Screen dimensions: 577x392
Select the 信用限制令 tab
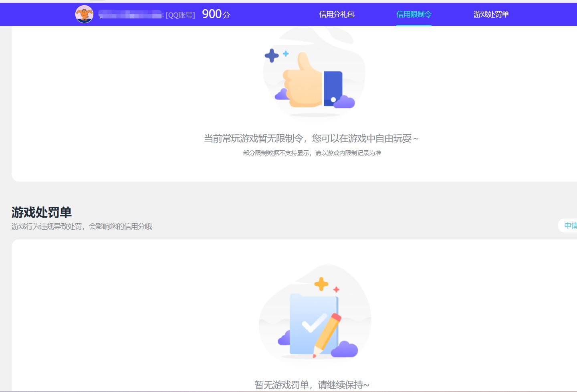tap(414, 14)
